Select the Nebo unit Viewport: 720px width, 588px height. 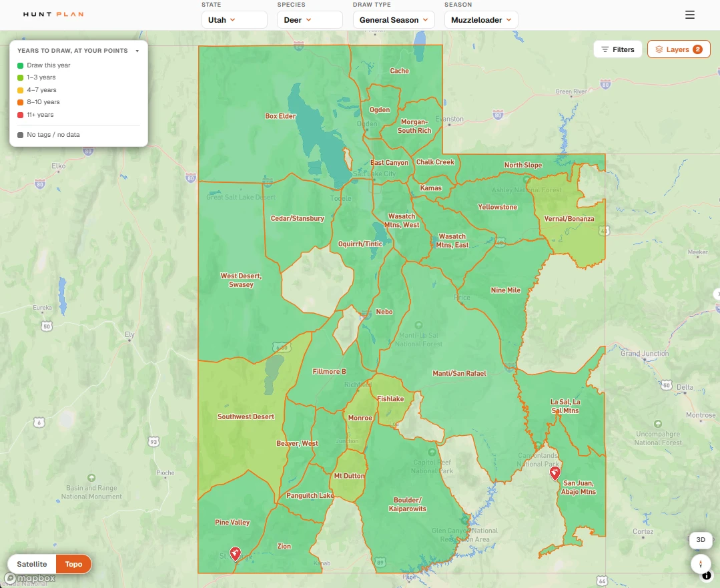tap(384, 312)
